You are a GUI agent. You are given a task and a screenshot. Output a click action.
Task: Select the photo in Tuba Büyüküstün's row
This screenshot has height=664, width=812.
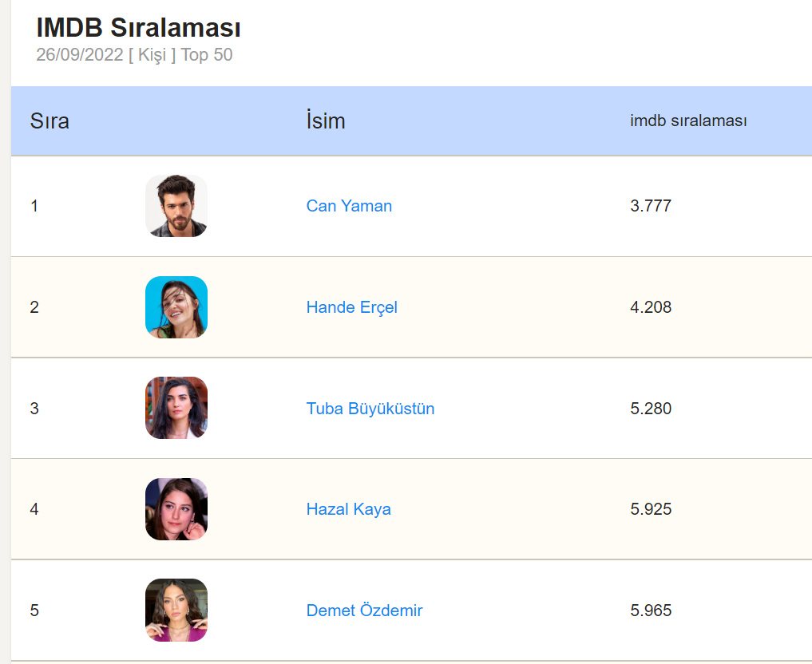pyautogui.click(x=176, y=408)
